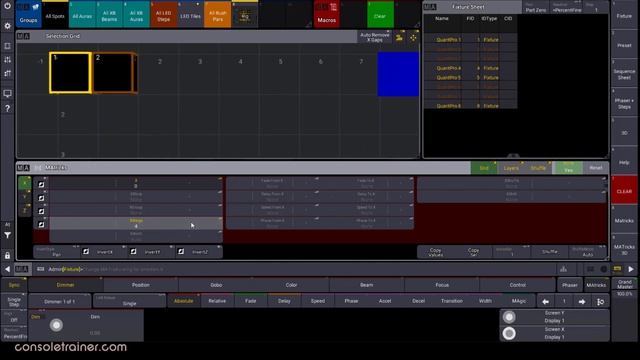Select the green X axis tab in MAtricks
This screenshot has width=640, height=360.
pyautogui.click(x=24, y=183)
